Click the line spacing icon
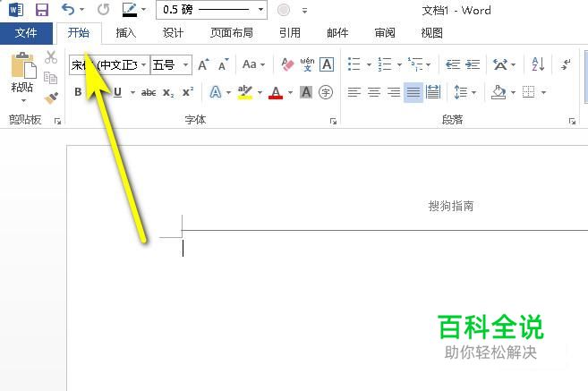The image size is (588, 391). [461, 92]
